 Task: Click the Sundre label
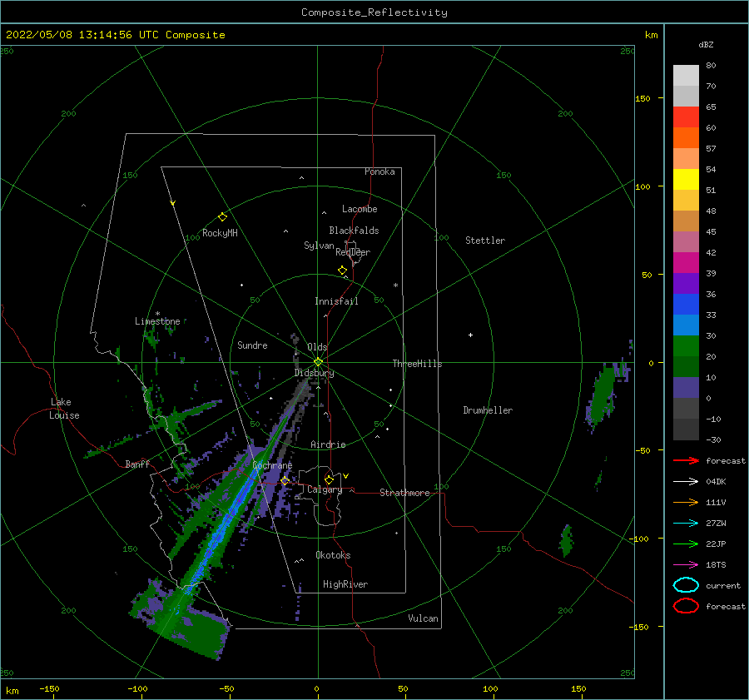coord(252,345)
